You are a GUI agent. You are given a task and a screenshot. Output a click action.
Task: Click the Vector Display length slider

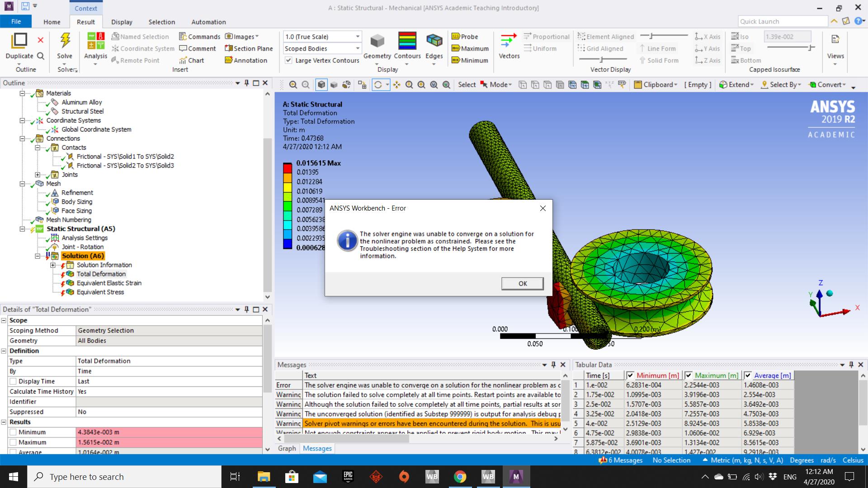(x=603, y=59)
